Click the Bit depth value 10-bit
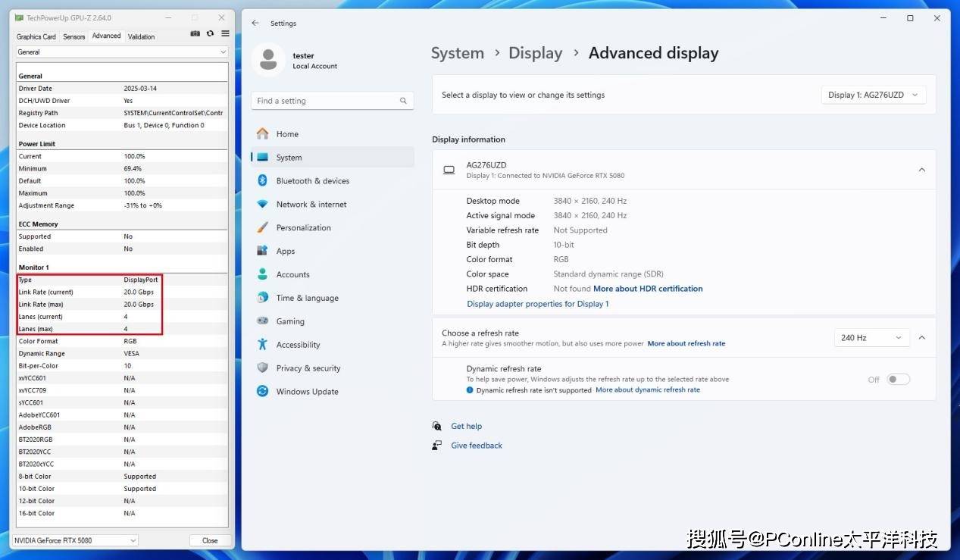The height and width of the screenshot is (560, 960). (x=564, y=245)
